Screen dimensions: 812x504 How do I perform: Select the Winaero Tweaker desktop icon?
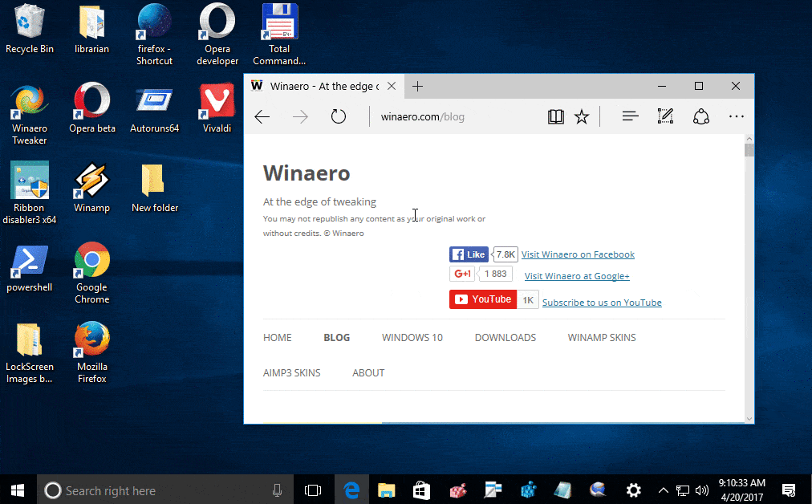pyautogui.click(x=30, y=114)
